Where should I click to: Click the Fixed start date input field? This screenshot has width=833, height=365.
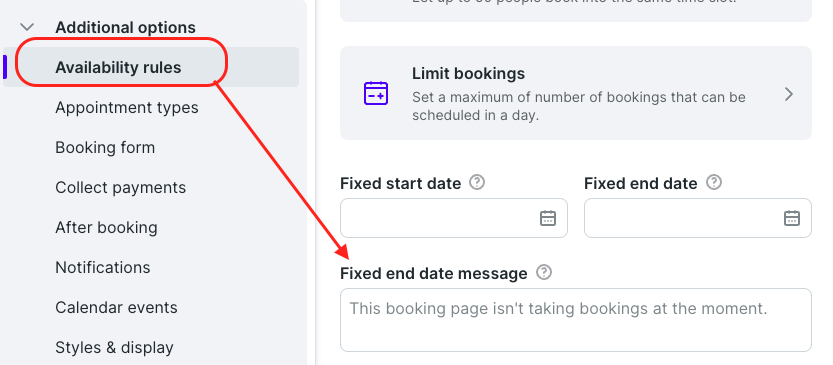454,218
